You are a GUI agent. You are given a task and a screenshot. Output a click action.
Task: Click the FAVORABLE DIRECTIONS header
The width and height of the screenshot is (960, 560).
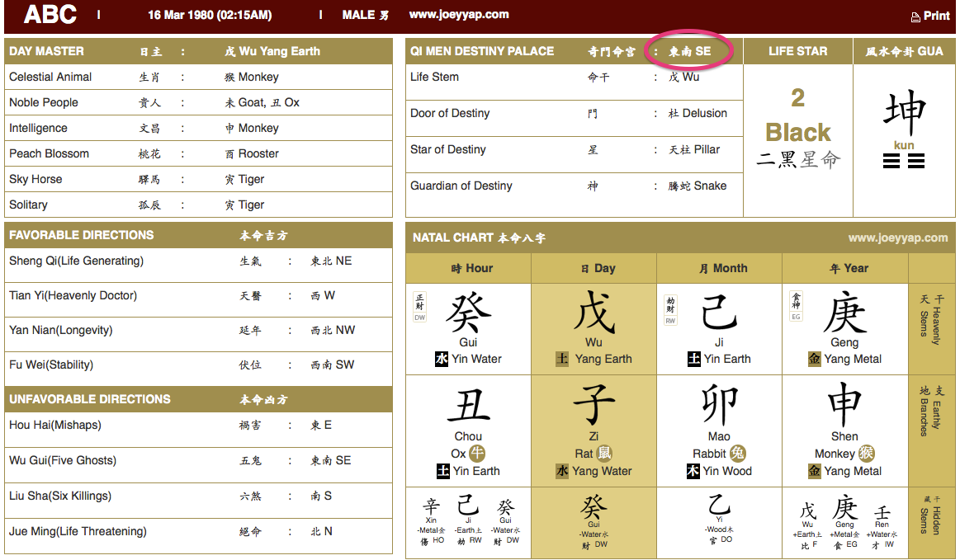click(x=198, y=235)
